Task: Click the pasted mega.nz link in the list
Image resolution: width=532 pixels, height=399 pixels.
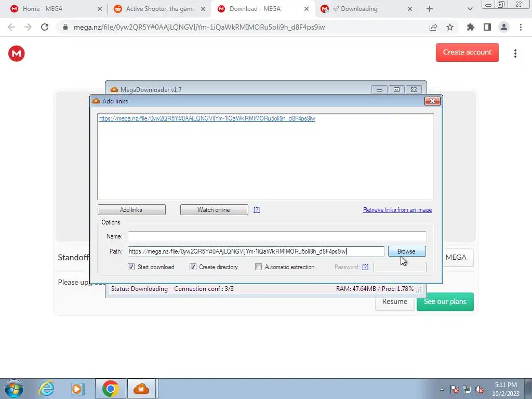Action: tap(207, 118)
